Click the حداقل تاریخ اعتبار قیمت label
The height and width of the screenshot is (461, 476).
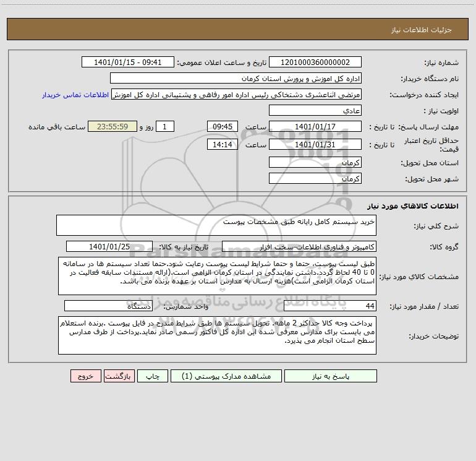point(431,145)
